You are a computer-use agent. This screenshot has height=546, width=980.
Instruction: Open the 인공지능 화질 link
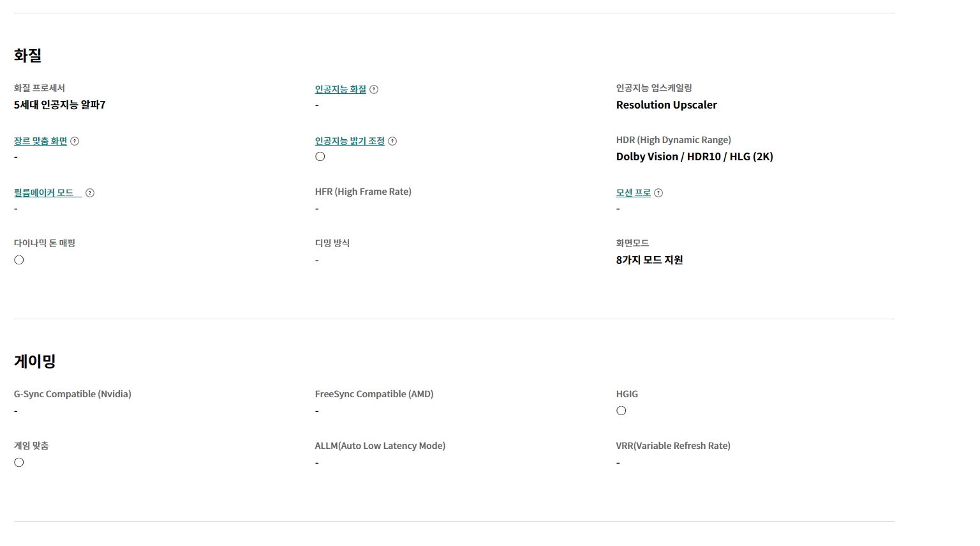click(x=341, y=89)
